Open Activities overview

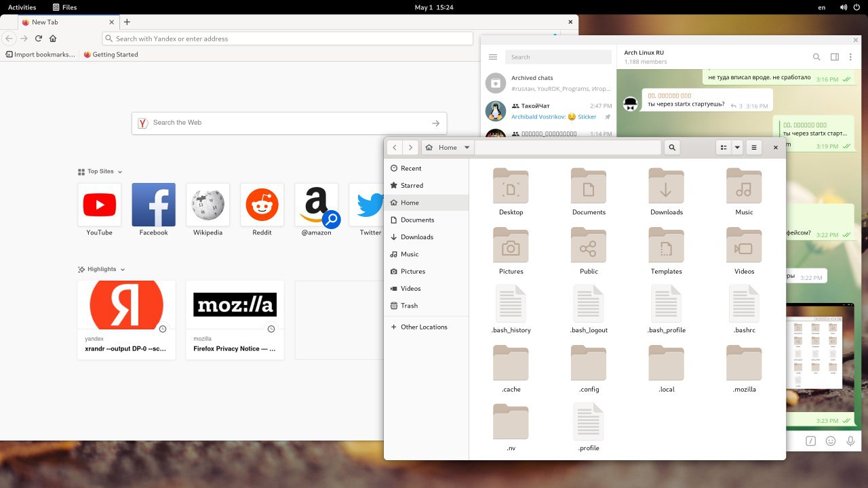click(x=22, y=7)
